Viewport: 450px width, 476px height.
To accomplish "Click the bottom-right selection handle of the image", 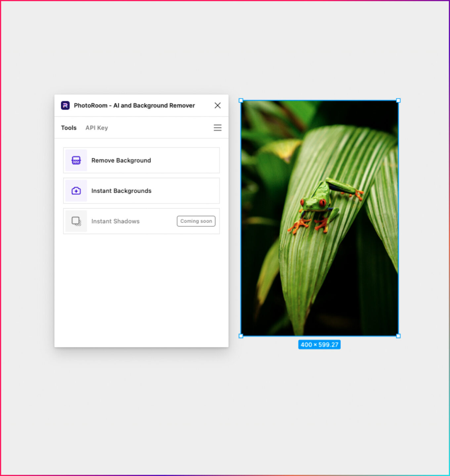I will (x=398, y=336).
